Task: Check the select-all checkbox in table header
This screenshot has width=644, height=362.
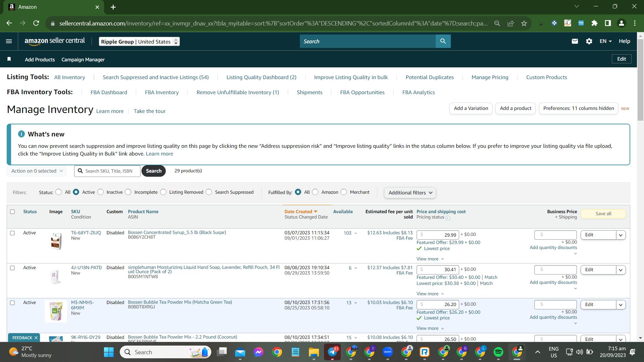Action: pos(12,212)
